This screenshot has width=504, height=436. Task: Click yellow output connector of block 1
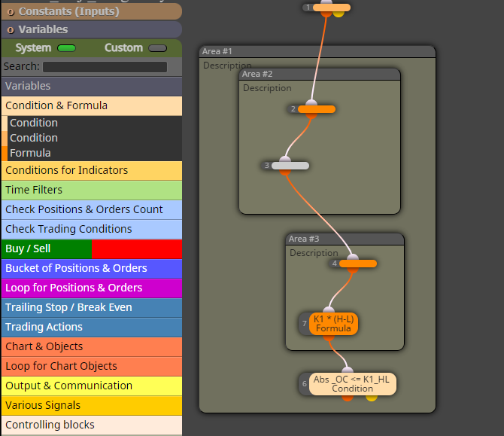pos(339,14)
